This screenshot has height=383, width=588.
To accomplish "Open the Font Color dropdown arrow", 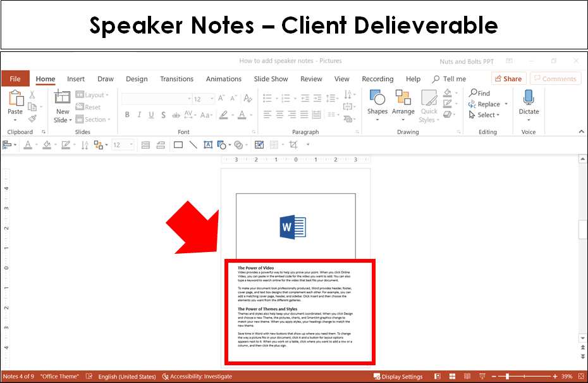I will click(250, 115).
